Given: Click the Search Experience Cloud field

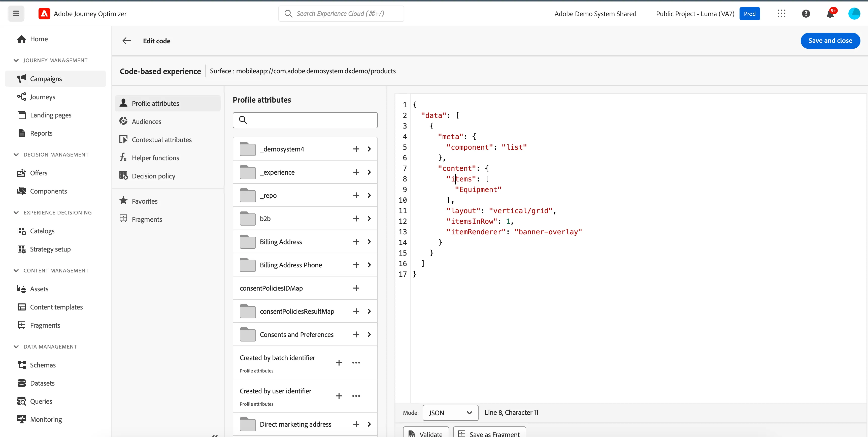Looking at the screenshot, I should coord(341,14).
